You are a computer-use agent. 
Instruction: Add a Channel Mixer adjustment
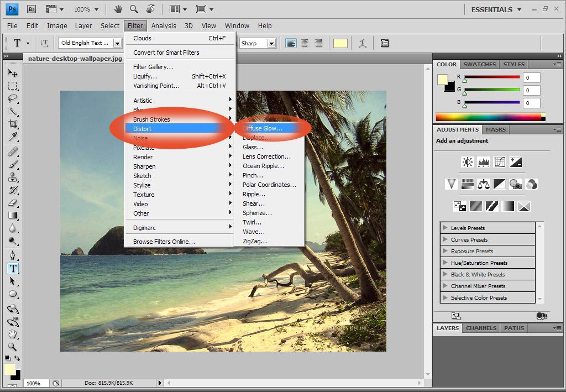pyautogui.click(x=532, y=185)
